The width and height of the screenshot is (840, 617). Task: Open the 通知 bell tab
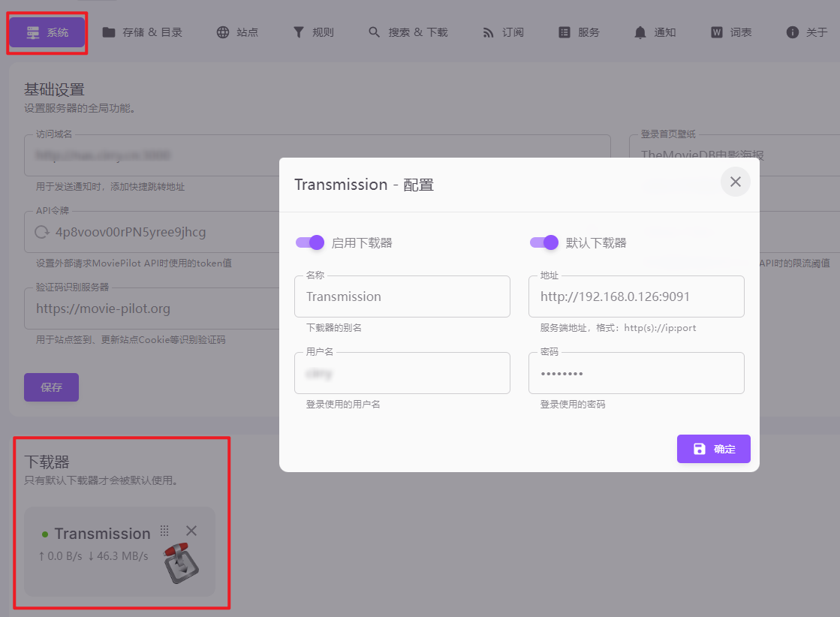655,32
